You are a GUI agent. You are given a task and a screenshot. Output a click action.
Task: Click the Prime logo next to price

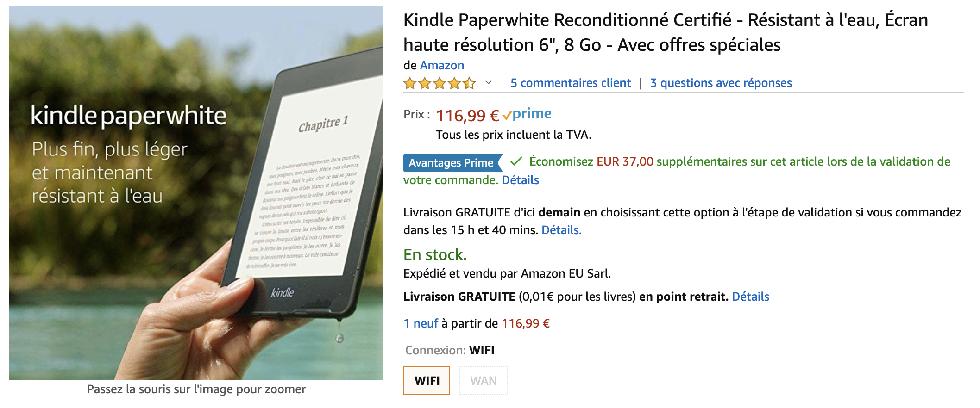click(x=527, y=114)
